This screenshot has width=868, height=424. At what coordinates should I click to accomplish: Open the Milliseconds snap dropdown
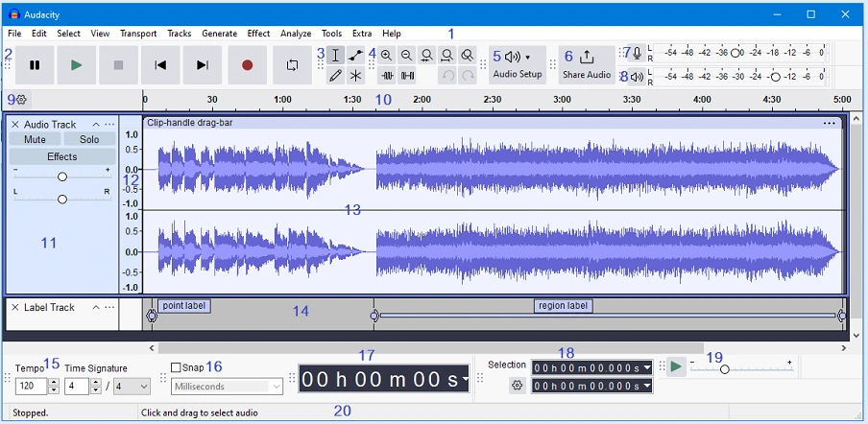pyautogui.click(x=228, y=387)
